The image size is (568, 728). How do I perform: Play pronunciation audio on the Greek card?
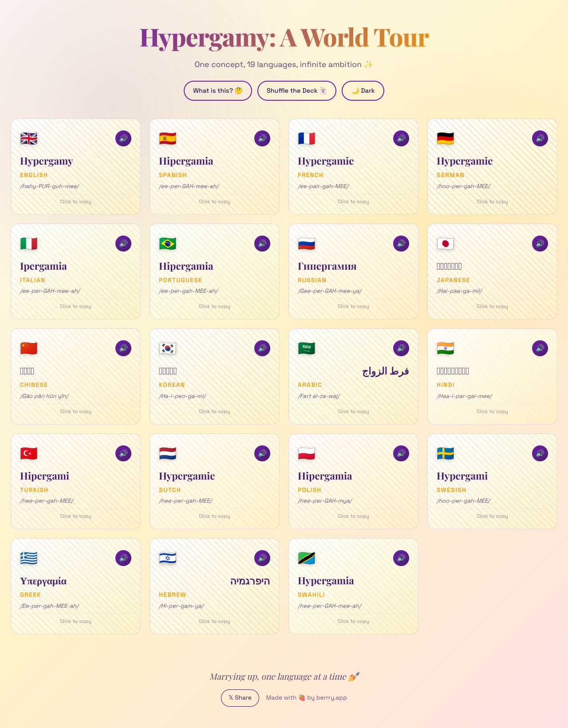123,558
